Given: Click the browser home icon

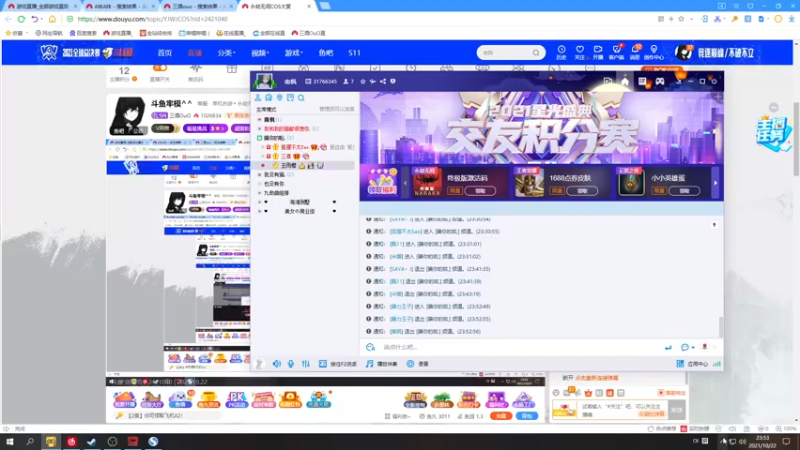Looking at the screenshot, I should pyautogui.click(x=52, y=19).
